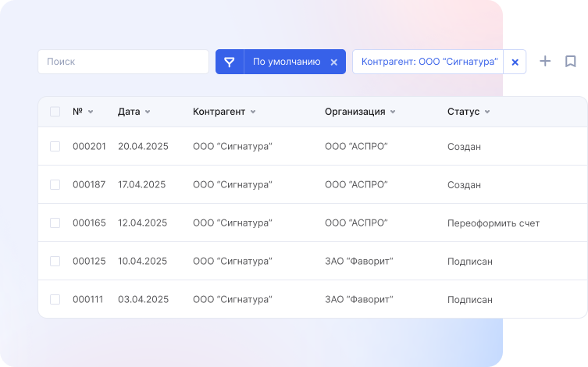Click the plus icon to add filter
Viewport: 588px width, 367px height.
click(546, 62)
